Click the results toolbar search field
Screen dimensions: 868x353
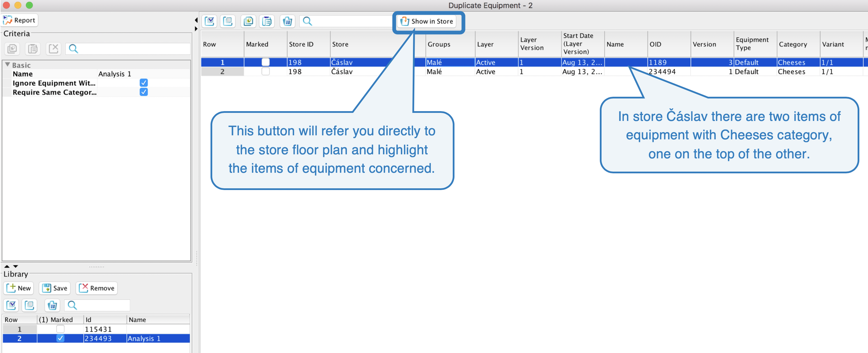coord(350,21)
